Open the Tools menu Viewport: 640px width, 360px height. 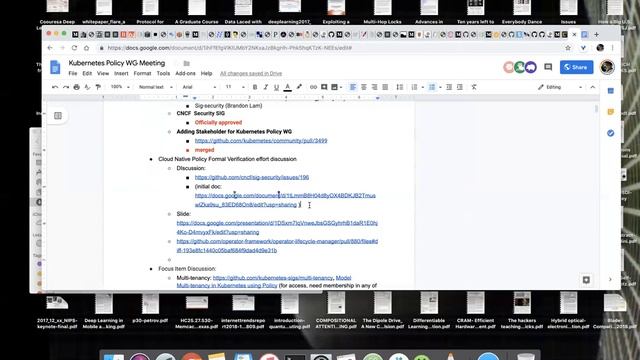coord(163,73)
